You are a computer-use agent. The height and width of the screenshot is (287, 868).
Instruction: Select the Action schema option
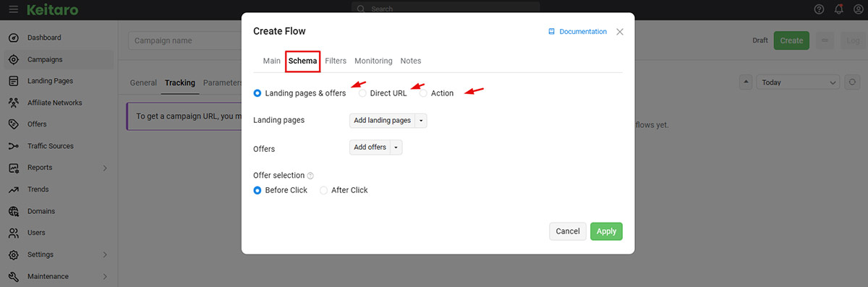(x=423, y=93)
